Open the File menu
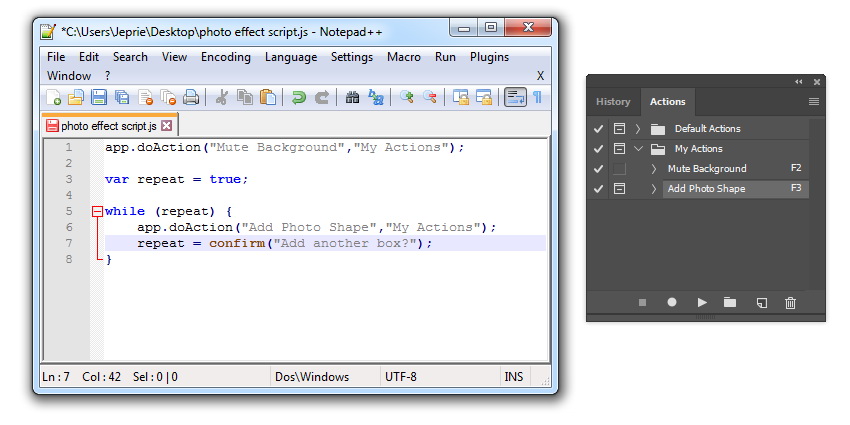This screenshot has height=425, width=850. tap(56, 57)
